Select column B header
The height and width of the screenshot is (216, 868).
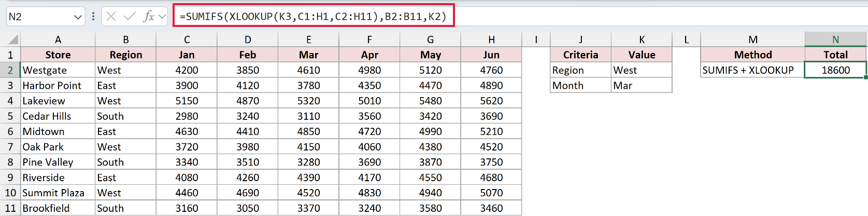pyautogui.click(x=126, y=39)
